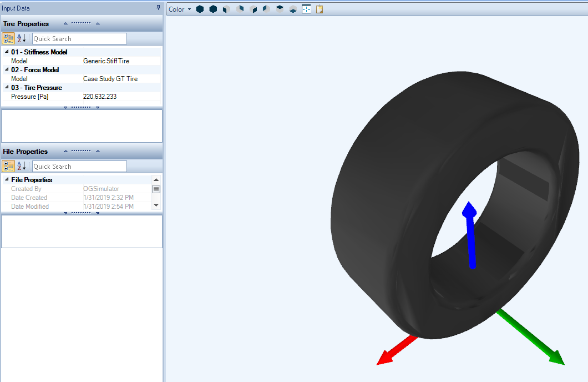Click right down-arrow below the File Properties grid
The width and height of the screenshot is (588, 382).
[98, 213]
